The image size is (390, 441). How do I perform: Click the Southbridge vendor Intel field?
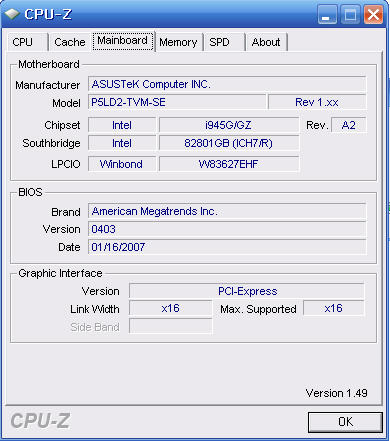coord(122,143)
